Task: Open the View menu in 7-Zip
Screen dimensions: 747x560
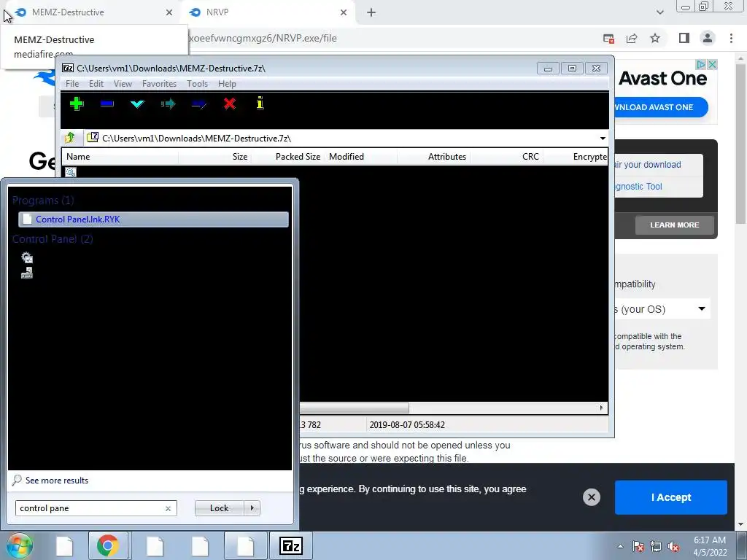Action: pos(123,84)
